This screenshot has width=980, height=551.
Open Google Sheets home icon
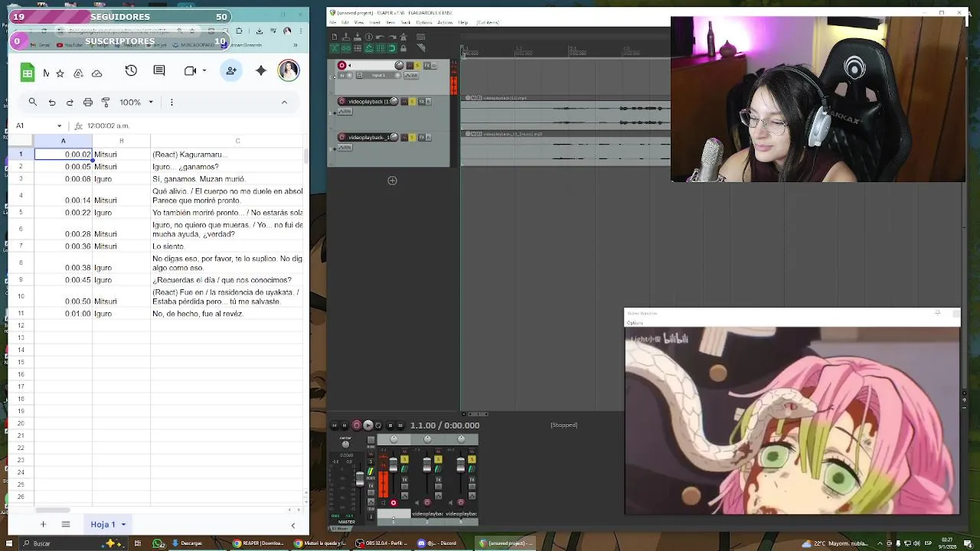(x=28, y=72)
